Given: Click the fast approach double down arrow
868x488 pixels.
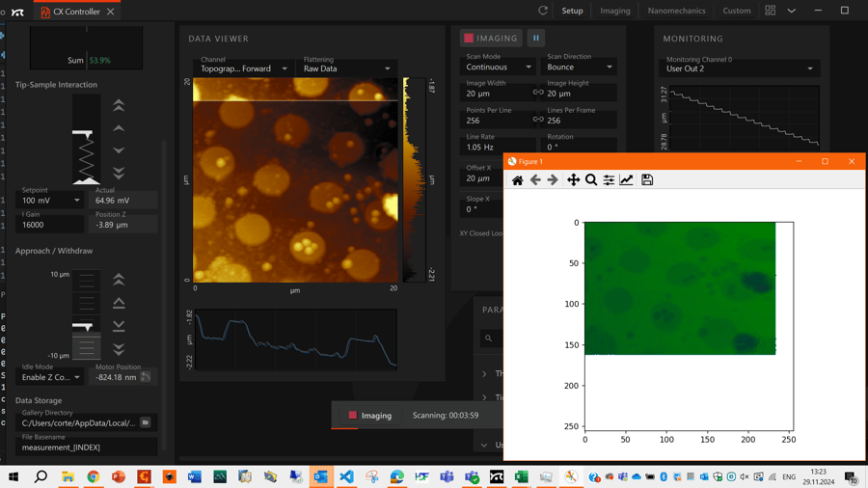Looking at the screenshot, I should tap(119, 349).
